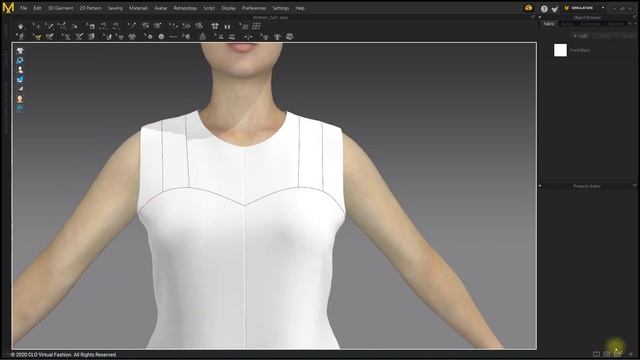Select the white fabric swatch
This screenshot has width=640, height=360.
[560, 50]
